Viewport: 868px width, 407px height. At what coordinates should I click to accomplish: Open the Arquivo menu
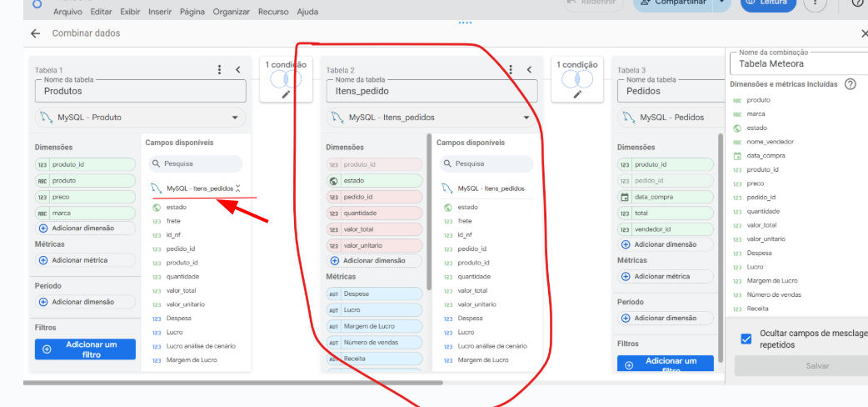coord(67,11)
